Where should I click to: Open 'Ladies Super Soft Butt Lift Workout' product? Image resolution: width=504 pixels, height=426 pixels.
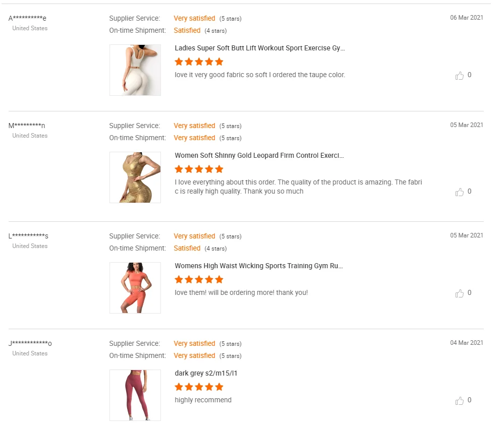[260, 48]
